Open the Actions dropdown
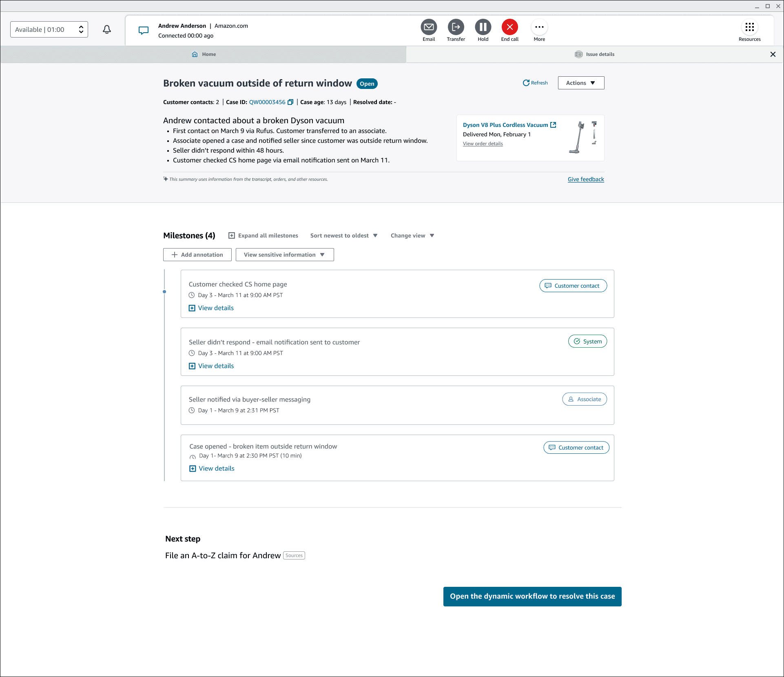 pos(581,83)
